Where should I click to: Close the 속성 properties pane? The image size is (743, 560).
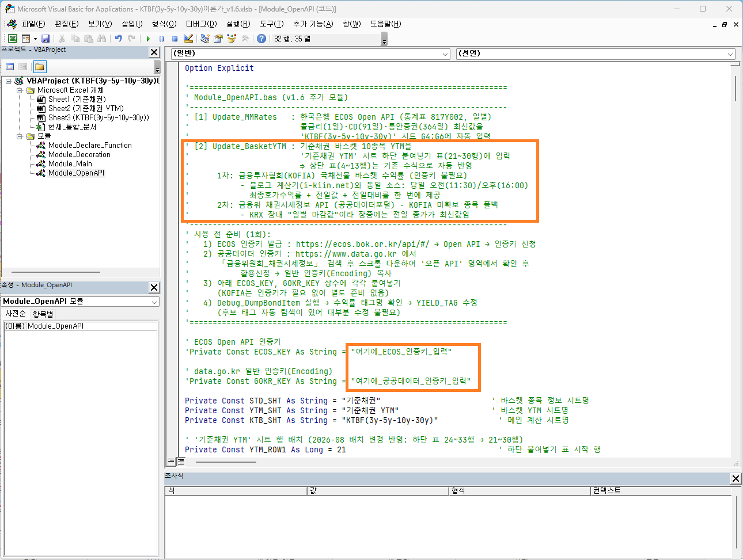pos(154,287)
